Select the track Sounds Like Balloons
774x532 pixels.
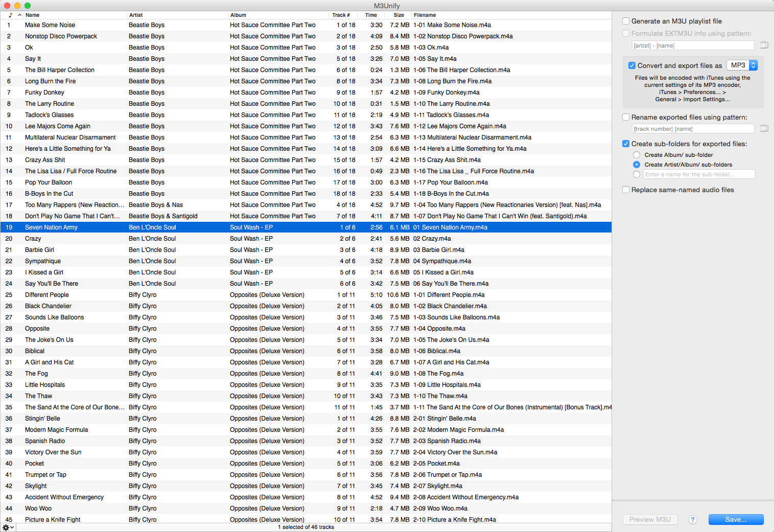point(306,317)
